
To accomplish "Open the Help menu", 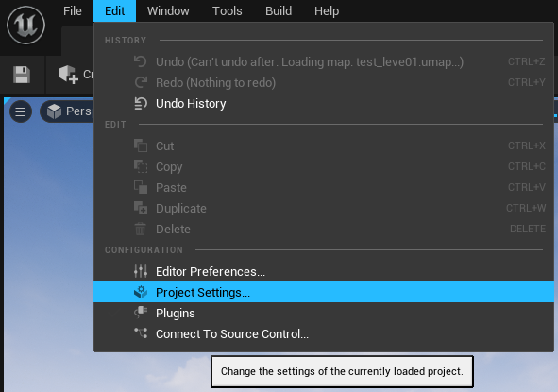I will [x=327, y=11].
